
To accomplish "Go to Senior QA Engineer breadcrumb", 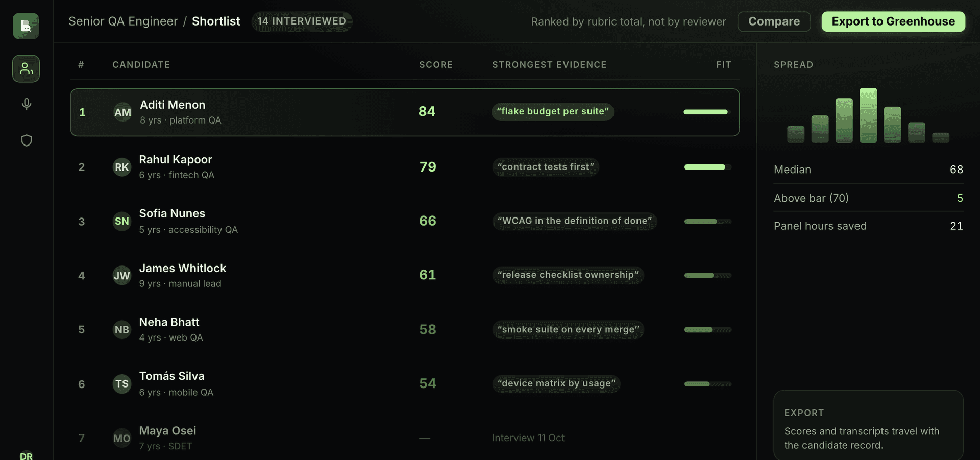I will (x=123, y=21).
